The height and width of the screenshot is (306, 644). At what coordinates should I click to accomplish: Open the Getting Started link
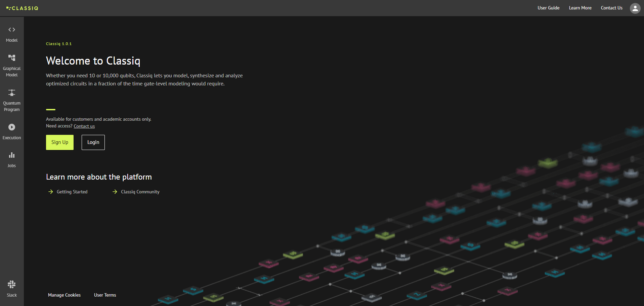[72, 192]
